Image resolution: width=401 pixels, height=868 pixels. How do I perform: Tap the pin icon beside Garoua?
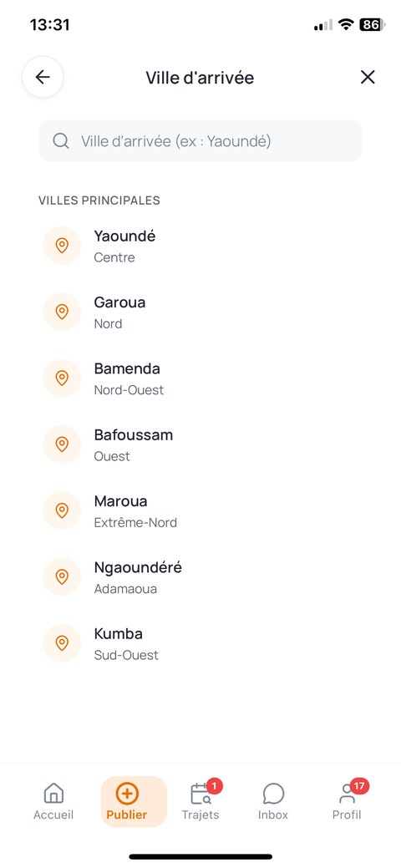tap(62, 312)
